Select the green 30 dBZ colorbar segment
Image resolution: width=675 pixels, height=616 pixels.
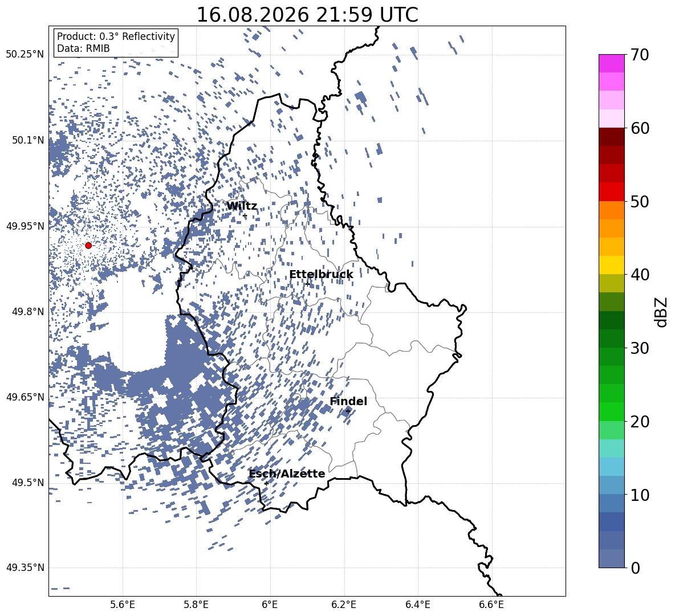tap(611, 338)
